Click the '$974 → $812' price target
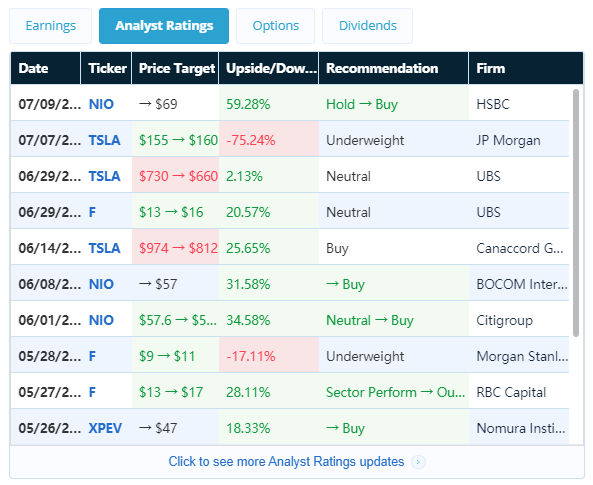 (178, 248)
